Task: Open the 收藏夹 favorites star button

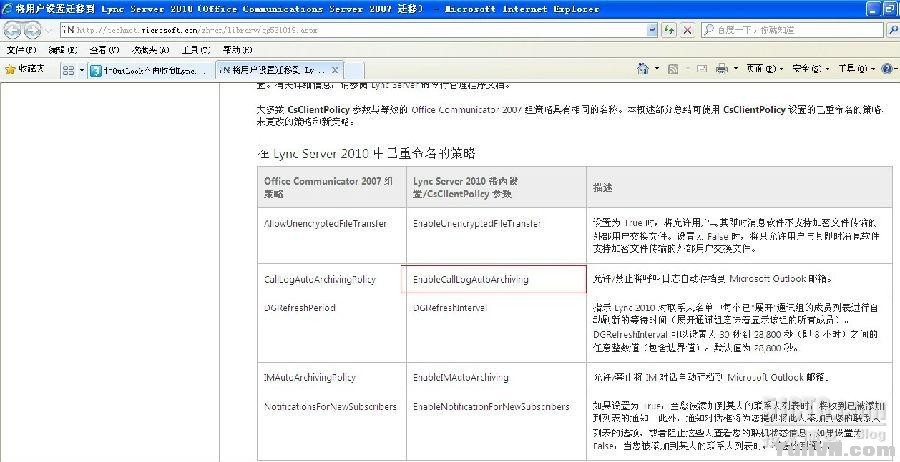Action: 24,69
